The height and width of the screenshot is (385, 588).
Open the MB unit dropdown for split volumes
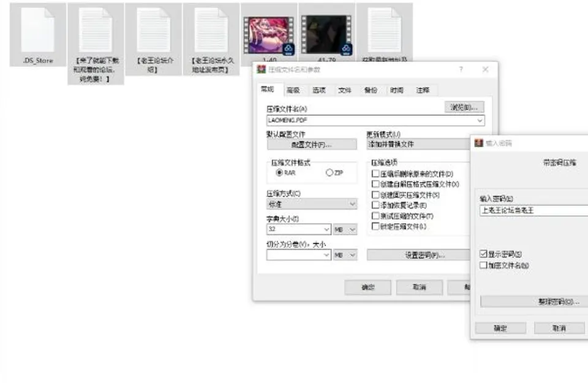(345, 255)
